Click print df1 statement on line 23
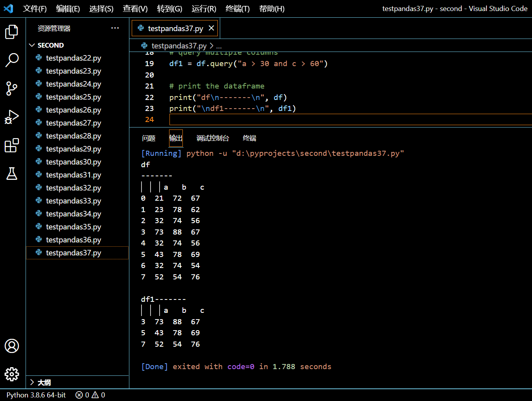The width and height of the screenshot is (532, 401). coord(233,109)
